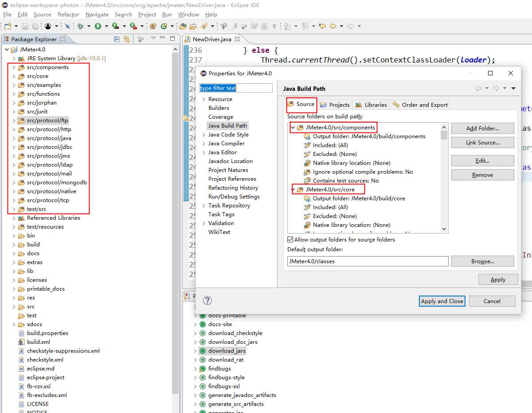Image resolution: width=532 pixels, height=413 pixels.
Task: Expand the Java Code Style properties node
Action: [x=203, y=135]
